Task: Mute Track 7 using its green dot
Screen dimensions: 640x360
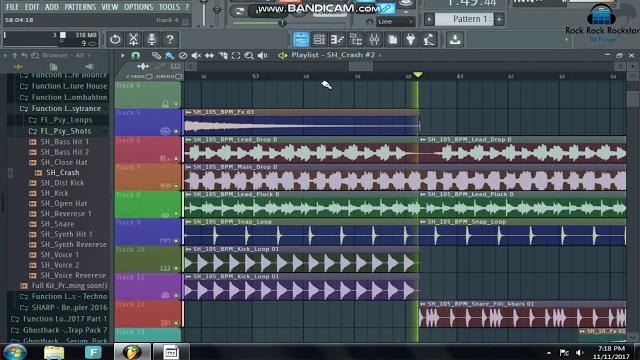Action: (176, 186)
